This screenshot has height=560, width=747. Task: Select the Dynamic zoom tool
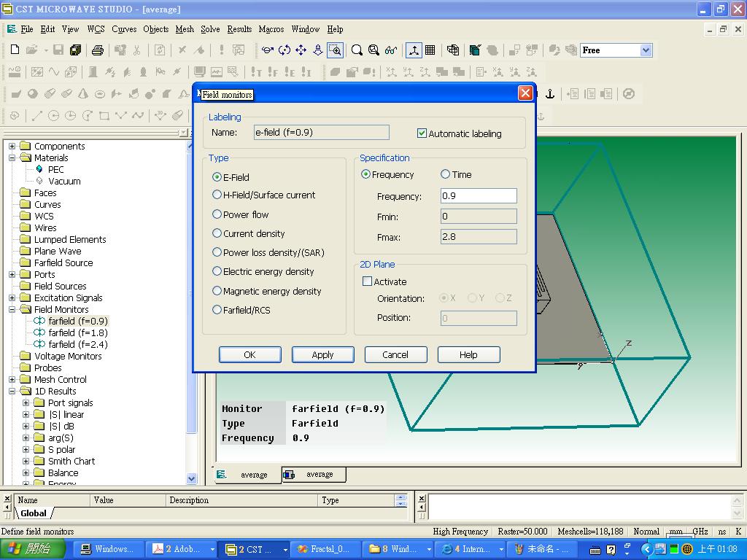pos(318,50)
